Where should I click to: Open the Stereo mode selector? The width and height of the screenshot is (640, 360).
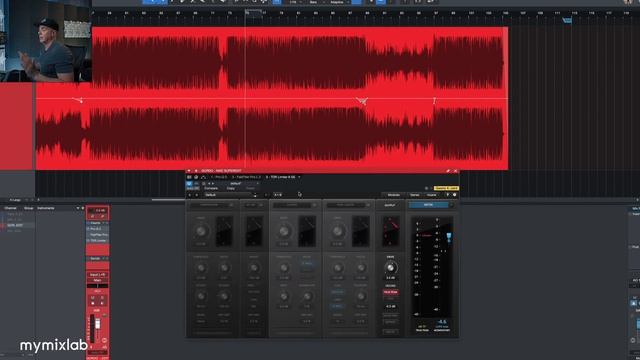tap(414, 195)
